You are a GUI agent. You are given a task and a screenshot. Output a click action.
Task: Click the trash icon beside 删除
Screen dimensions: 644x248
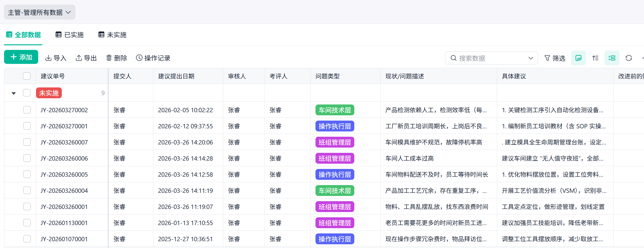(109, 58)
